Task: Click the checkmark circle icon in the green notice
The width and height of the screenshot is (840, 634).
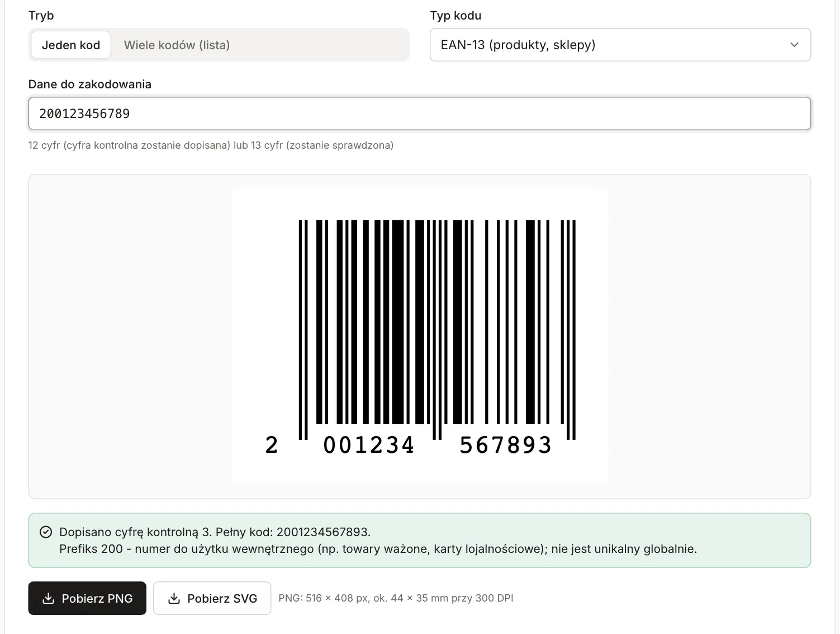Action: coord(46,532)
